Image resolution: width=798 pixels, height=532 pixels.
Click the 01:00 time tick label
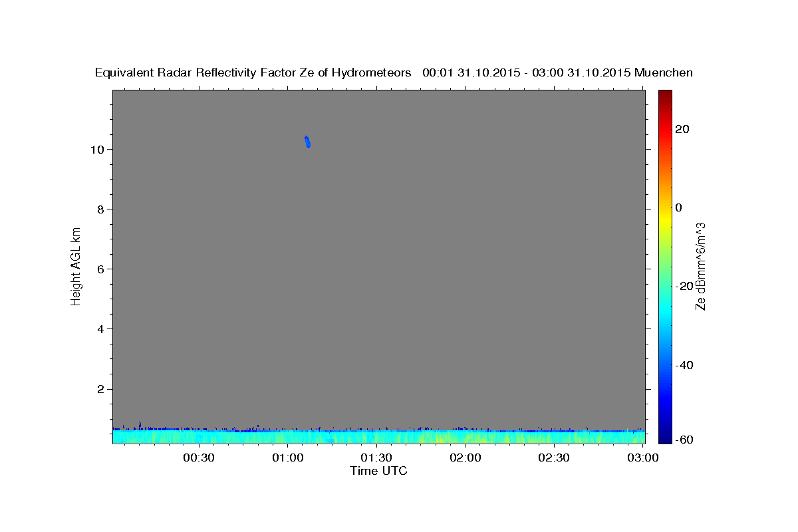click(x=288, y=458)
